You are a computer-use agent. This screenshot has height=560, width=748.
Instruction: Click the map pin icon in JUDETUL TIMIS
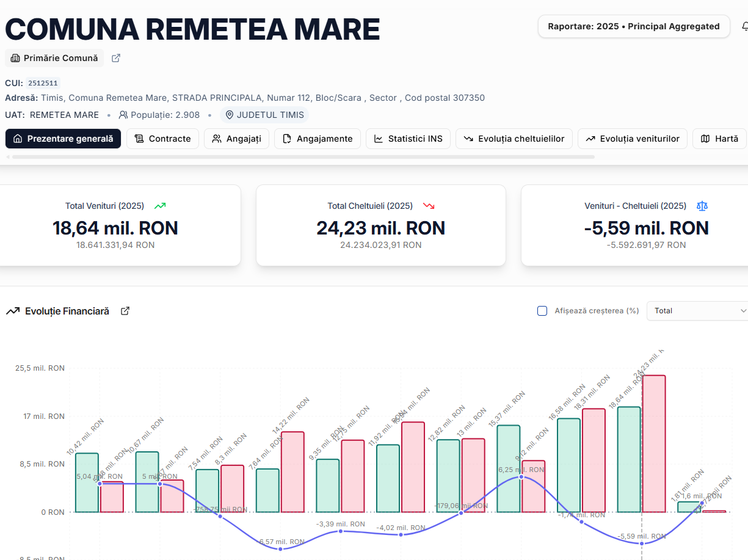230,115
